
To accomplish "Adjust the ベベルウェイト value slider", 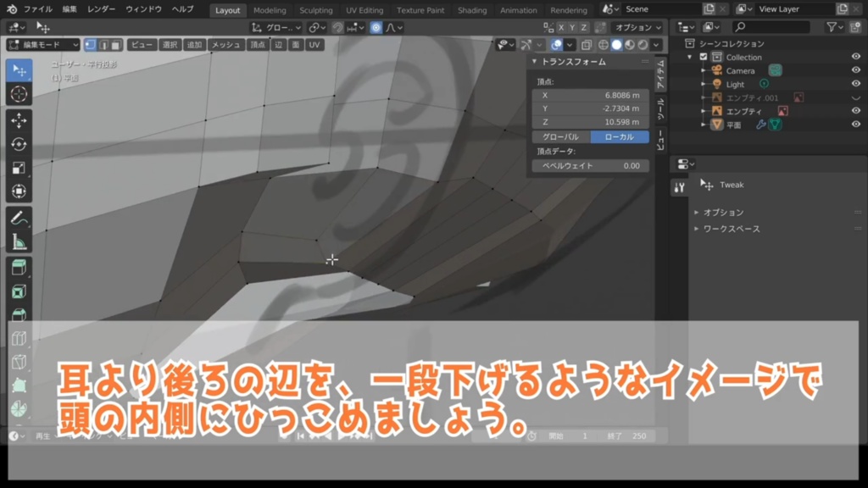I will pos(589,165).
